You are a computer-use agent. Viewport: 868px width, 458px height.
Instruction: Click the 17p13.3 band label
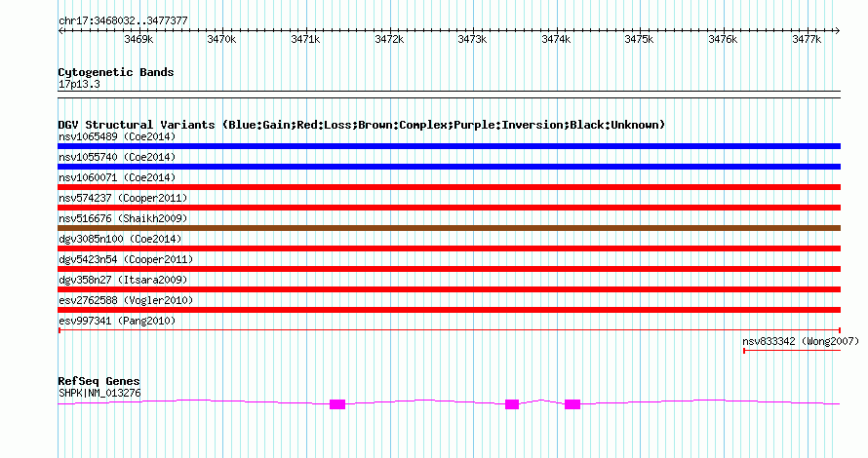point(79,85)
